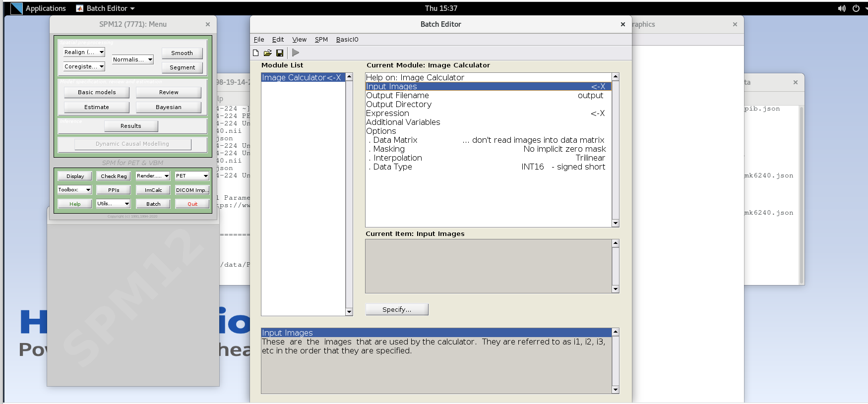Screen dimensions: 868x404
Task: Select the Output Directory item
Action: [x=489, y=105]
